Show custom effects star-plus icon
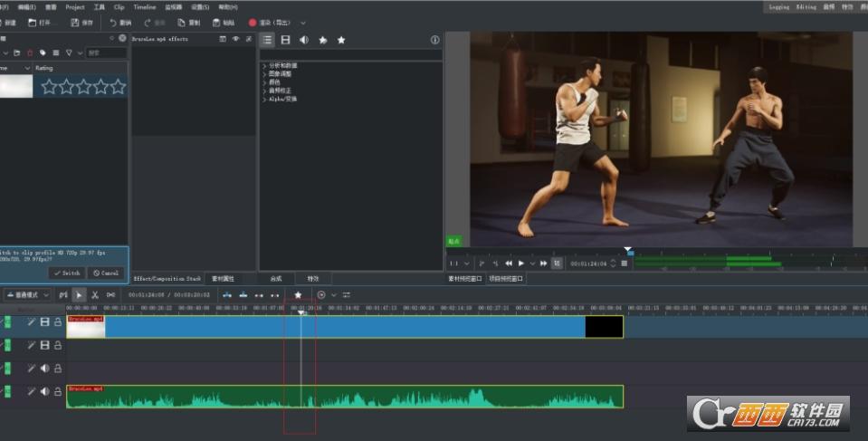This screenshot has height=441, width=868. (x=323, y=40)
